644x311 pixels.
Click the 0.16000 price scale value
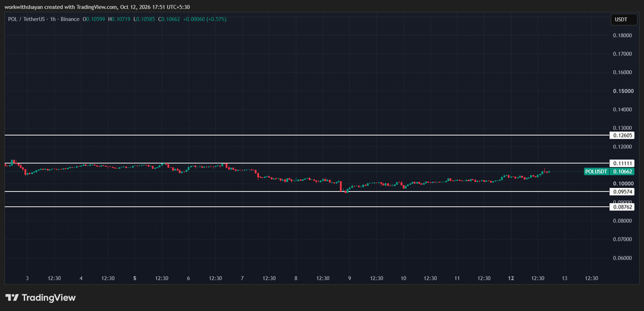[623, 72]
